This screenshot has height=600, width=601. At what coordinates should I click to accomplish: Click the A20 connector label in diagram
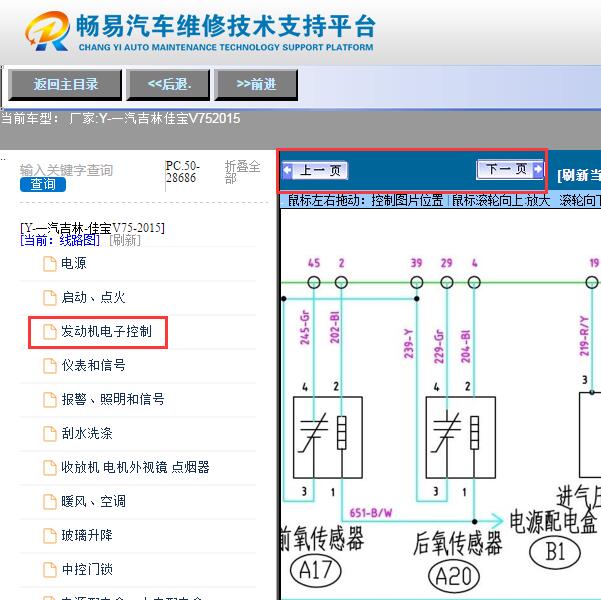454,576
